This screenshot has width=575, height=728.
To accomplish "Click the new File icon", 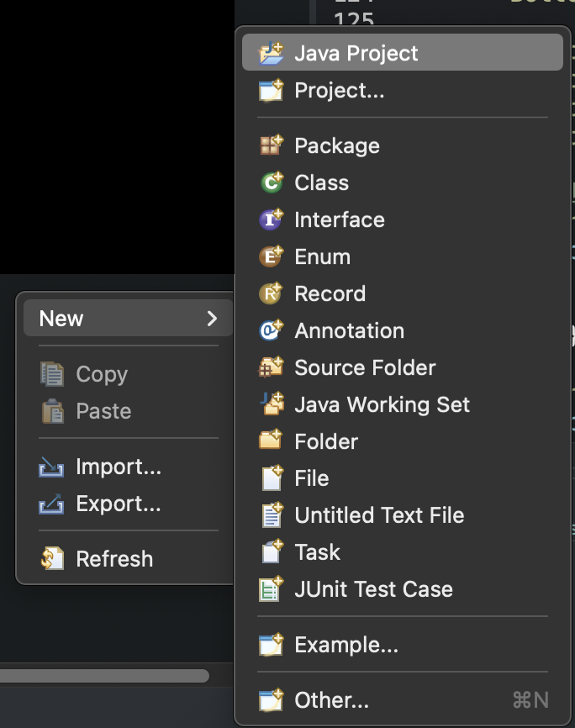I will click(x=272, y=478).
